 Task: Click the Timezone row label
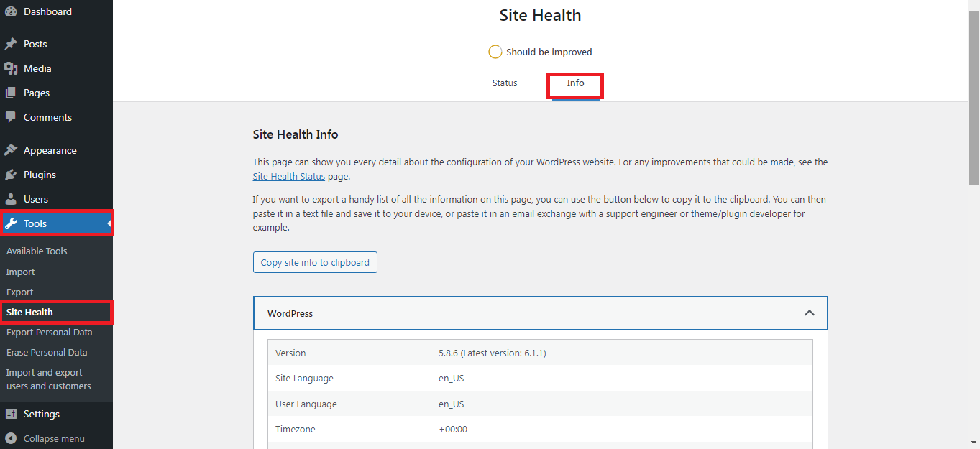[296, 429]
